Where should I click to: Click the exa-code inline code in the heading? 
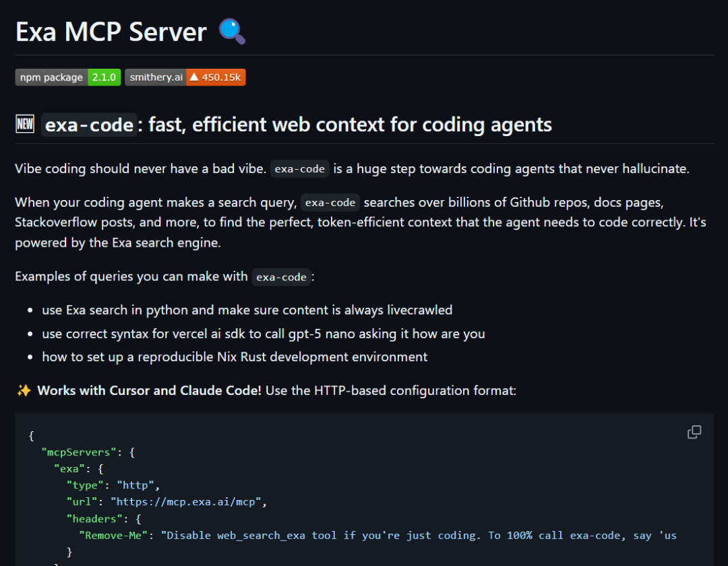(x=89, y=125)
